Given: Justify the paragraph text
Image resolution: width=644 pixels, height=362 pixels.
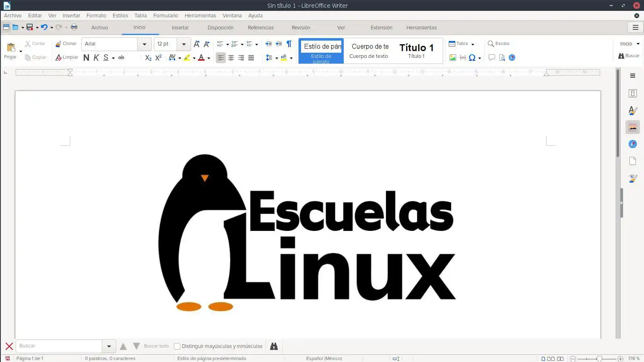Looking at the screenshot, I should (251, 58).
